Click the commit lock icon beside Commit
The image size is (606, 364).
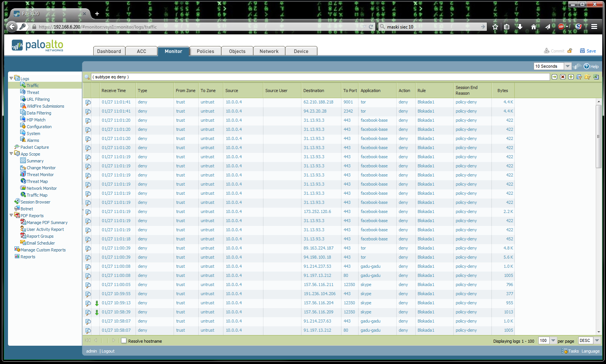pyautogui.click(x=570, y=51)
